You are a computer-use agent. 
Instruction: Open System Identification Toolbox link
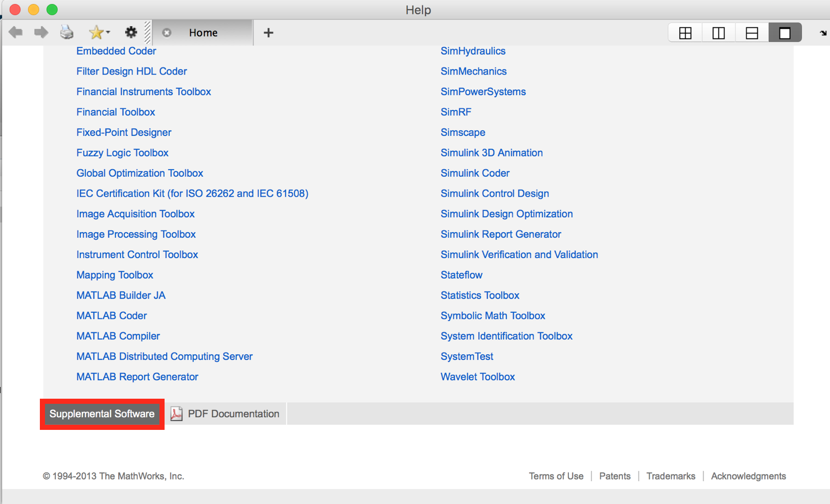click(x=506, y=336)
